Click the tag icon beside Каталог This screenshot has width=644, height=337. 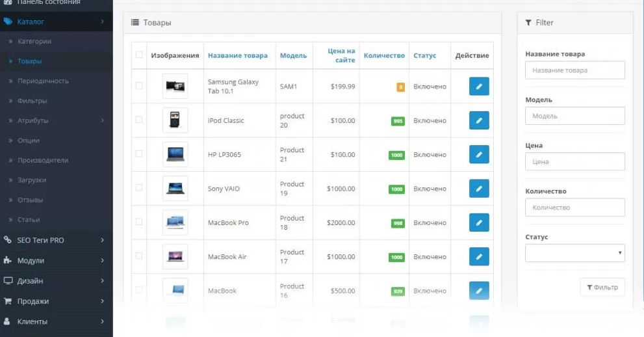tap(8, 21)
